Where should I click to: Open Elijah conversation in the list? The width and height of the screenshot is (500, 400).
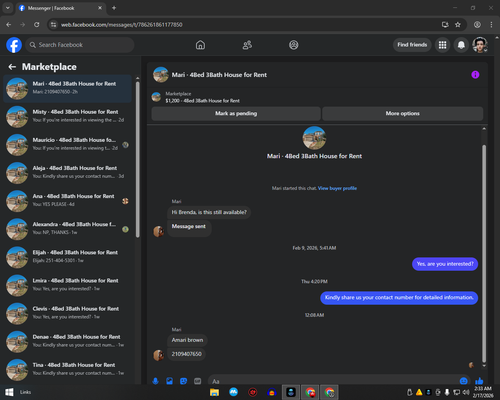click(68, 257)
